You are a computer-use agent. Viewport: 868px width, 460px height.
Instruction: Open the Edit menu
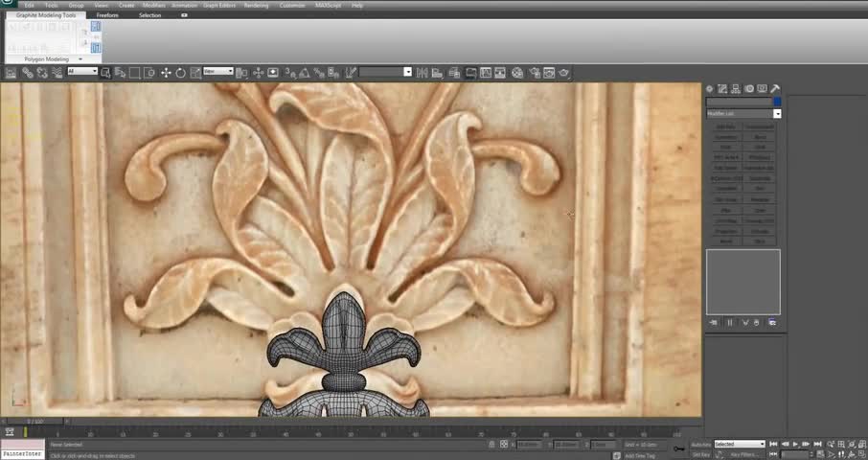[30, 5]
